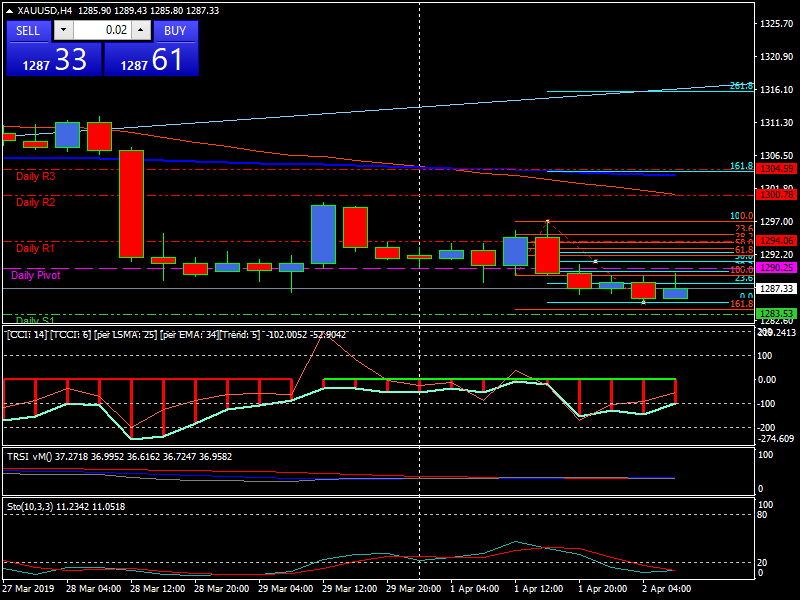The height and width of the screenshot is (600, 800).
Task: Collapse the one-click trading panel triangle
Action: (x=10, y=10)
